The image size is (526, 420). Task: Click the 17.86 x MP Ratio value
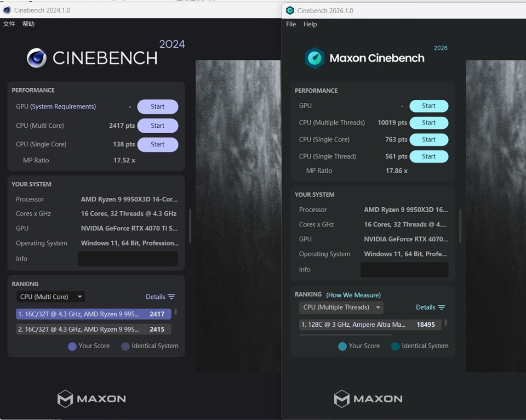coord(397,171)
